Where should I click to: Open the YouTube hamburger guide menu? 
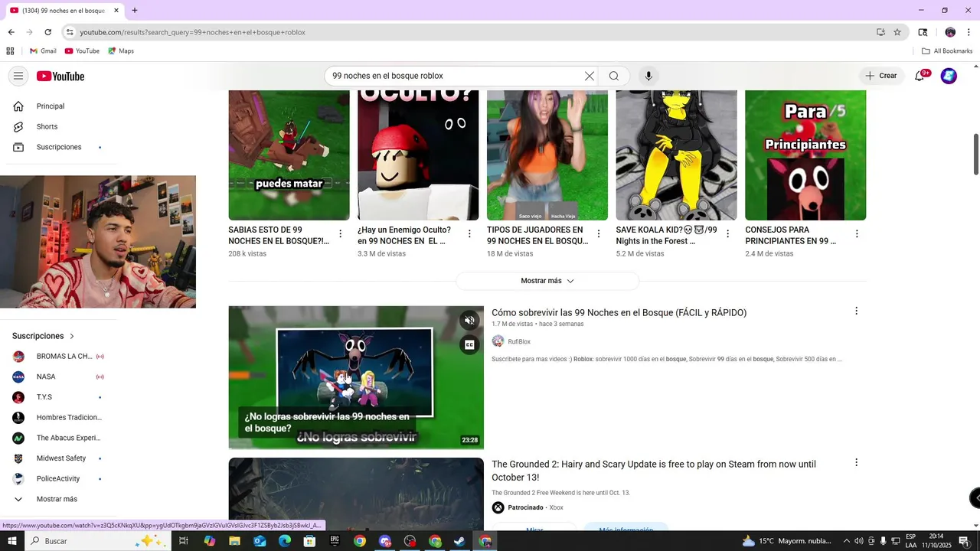point(18,76)
